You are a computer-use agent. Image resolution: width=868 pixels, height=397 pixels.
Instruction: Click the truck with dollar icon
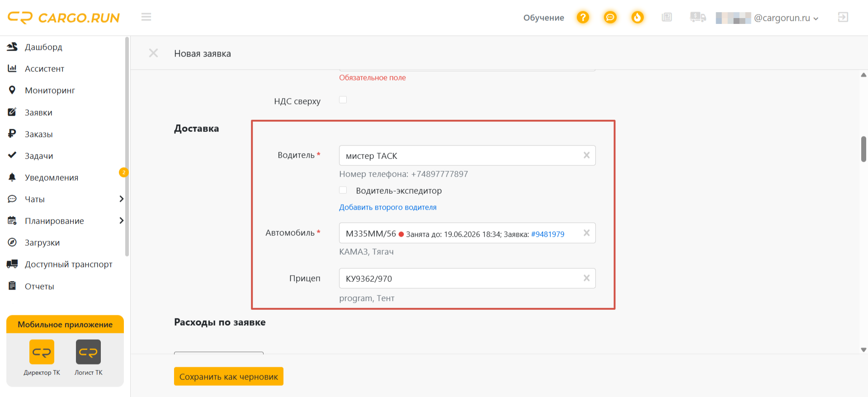tap(698, 18)
